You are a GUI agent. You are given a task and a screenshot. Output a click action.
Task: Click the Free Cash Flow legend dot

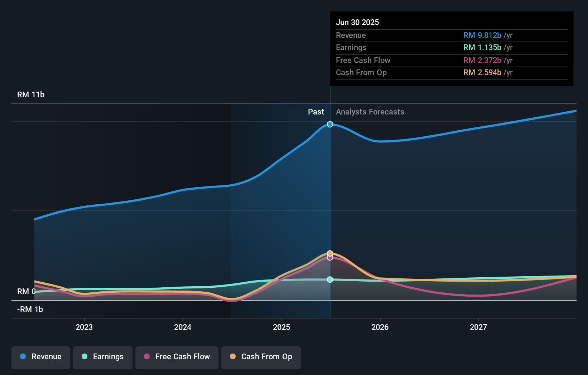(x=147, y=357)
